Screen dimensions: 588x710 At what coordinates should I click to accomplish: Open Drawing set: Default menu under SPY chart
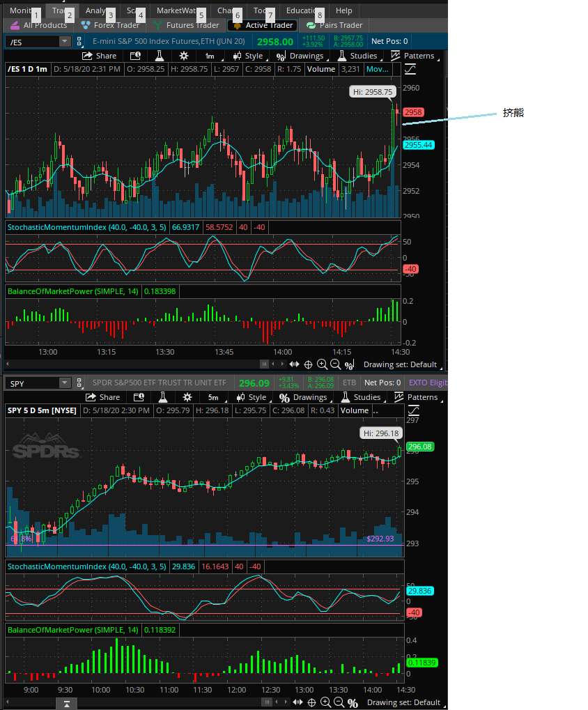click(x=404, y=703)
